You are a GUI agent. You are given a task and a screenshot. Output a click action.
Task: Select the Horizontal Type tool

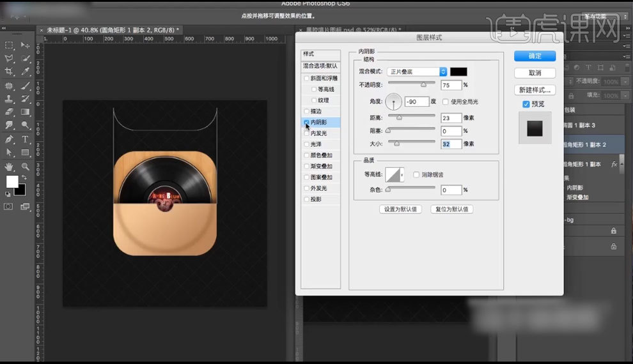point(25,139)
